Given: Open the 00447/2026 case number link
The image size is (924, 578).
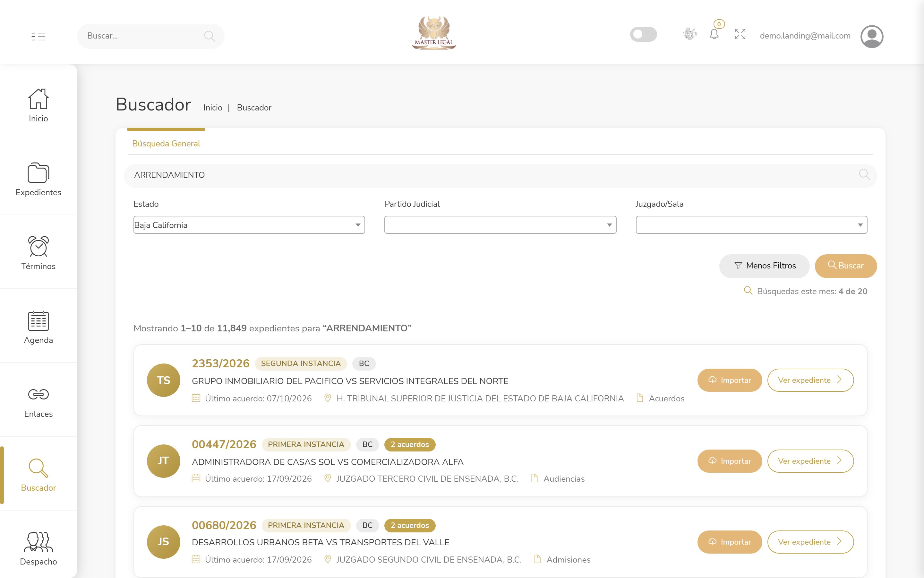Looking at the screenshot, I should [x=224, y=444].
